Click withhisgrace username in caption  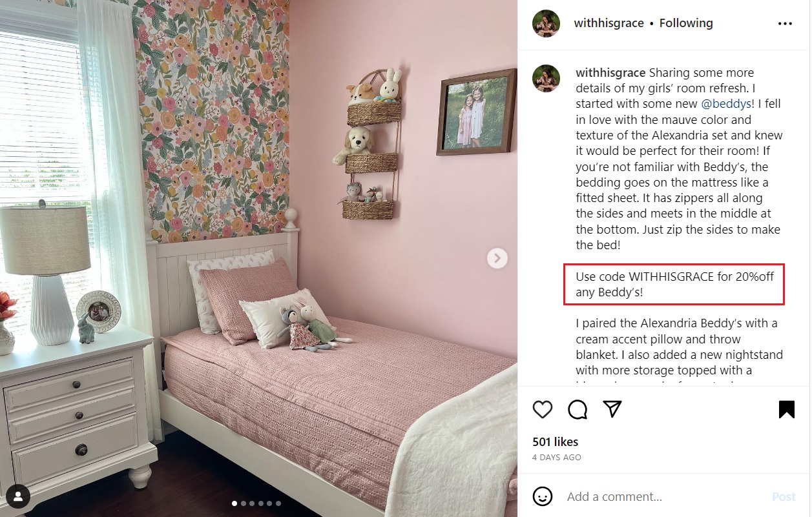click(610, 72)
